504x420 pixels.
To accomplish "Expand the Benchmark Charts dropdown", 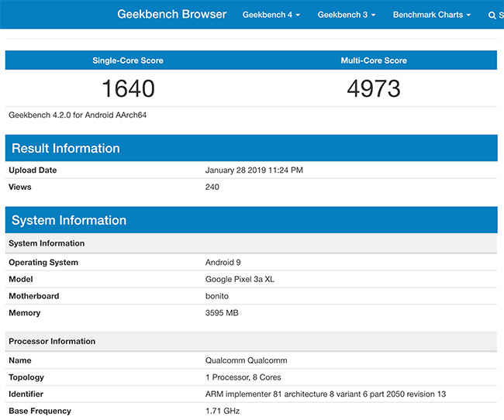I will coord(432,15).
